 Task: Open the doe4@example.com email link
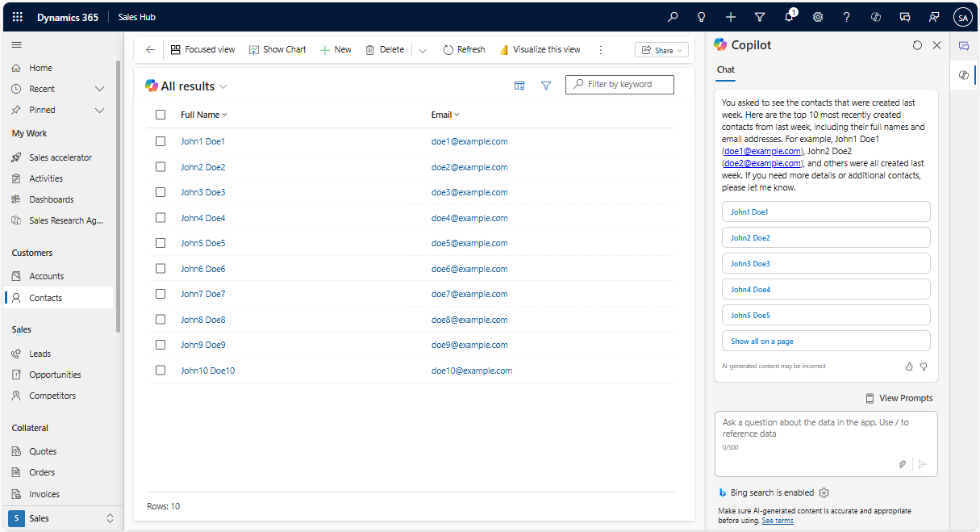click(x=469, y=218)
